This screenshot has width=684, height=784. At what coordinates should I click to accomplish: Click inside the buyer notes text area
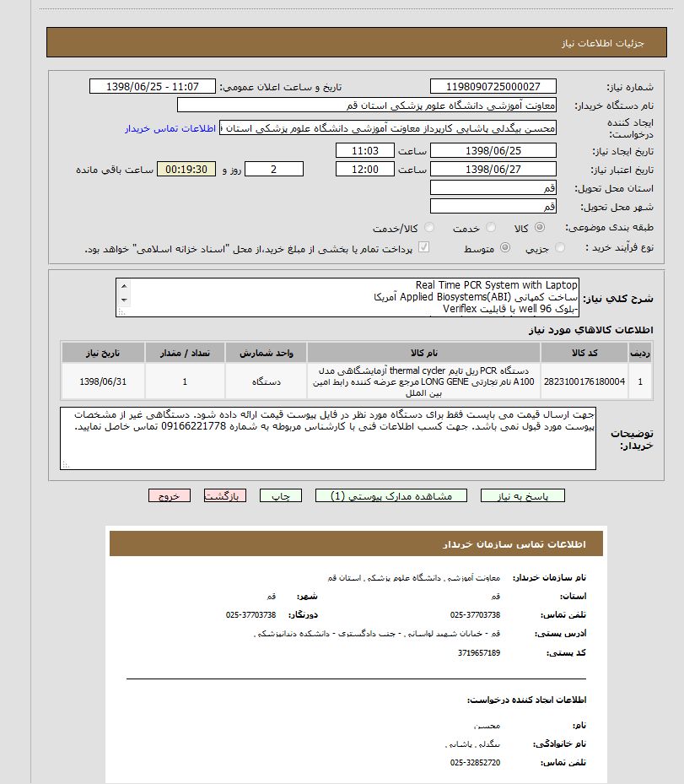tap(327, 438)
